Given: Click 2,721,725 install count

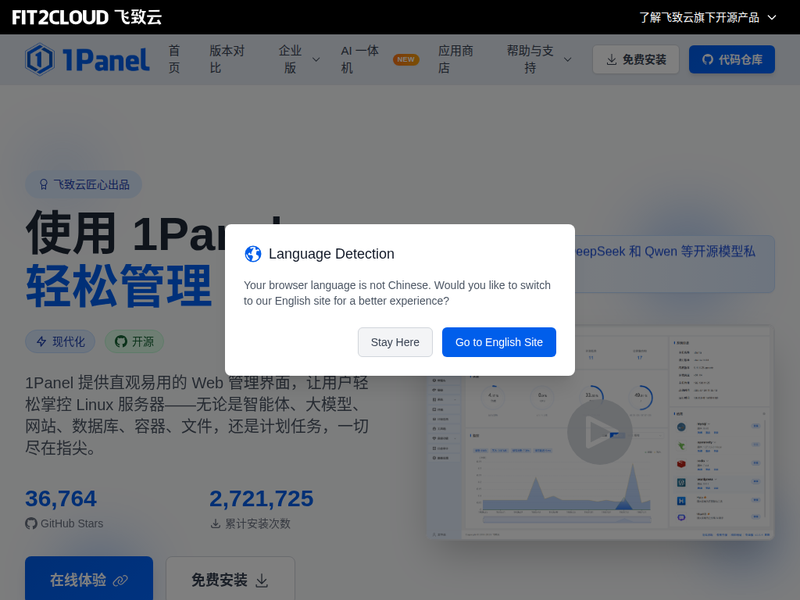Looking at the screenshot, I should click(x=261, y=498).
